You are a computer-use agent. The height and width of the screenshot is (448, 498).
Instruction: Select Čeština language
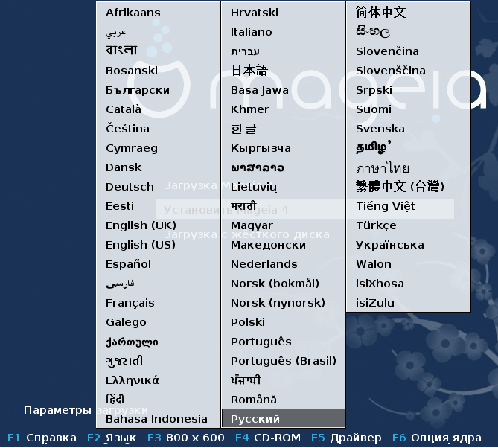click(x=127, y=129)
